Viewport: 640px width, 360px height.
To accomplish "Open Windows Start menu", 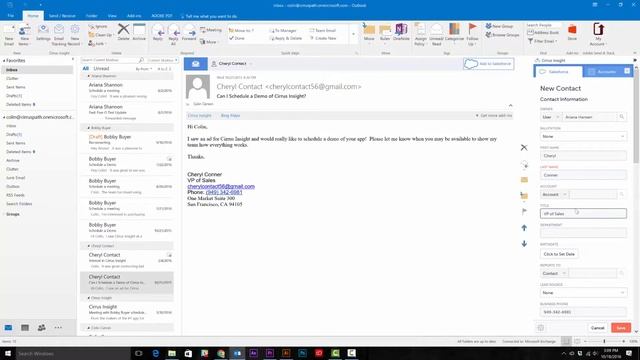I will tap(8, 353).
